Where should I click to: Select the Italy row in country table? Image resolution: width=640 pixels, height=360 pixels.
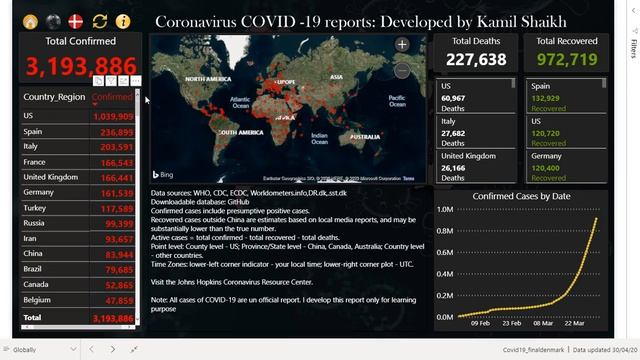[78, 147]
